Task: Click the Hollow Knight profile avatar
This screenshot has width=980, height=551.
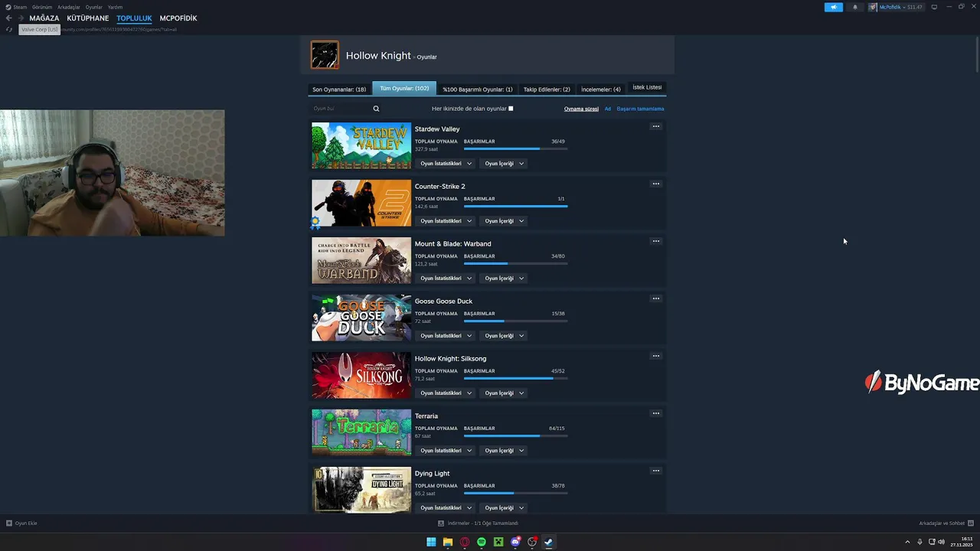Action: click(x=325, y=55)
